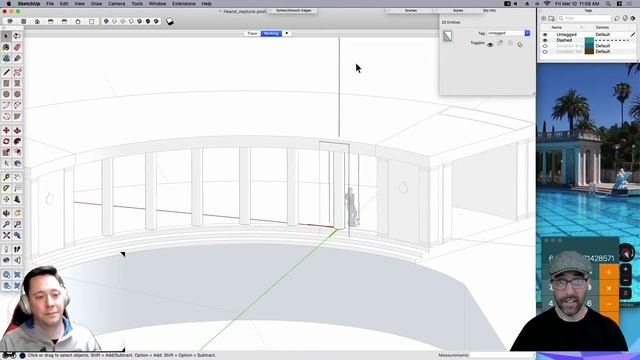Select the Tape Measure tool
Viewport: 640px width, 360px height.
pos(6,177)
